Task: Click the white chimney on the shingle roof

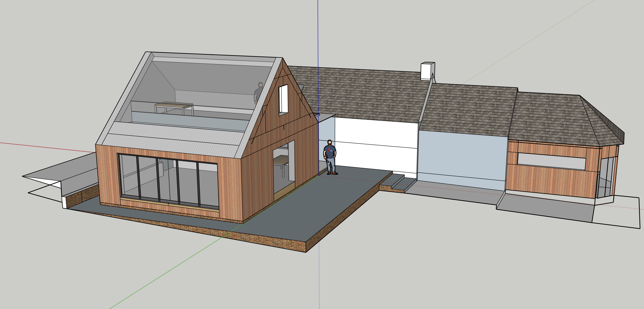Action: (428, 71)
